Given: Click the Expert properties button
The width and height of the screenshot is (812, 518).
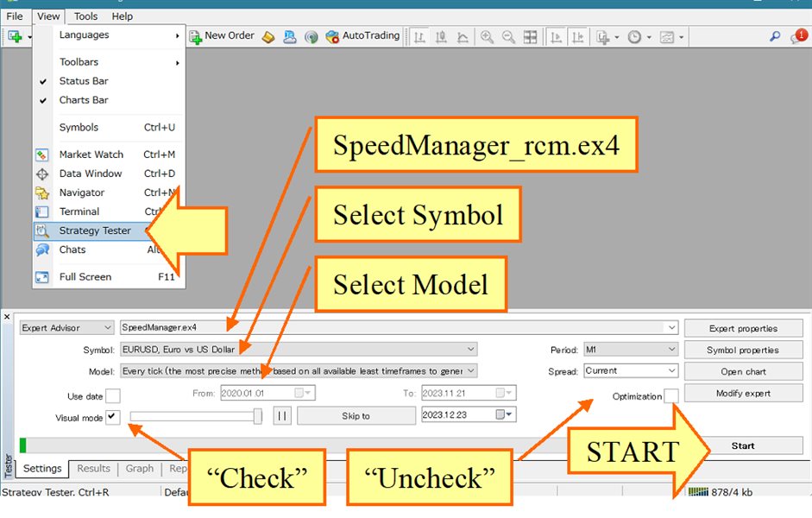Looking at the screenshot, I should click(743, 328).
